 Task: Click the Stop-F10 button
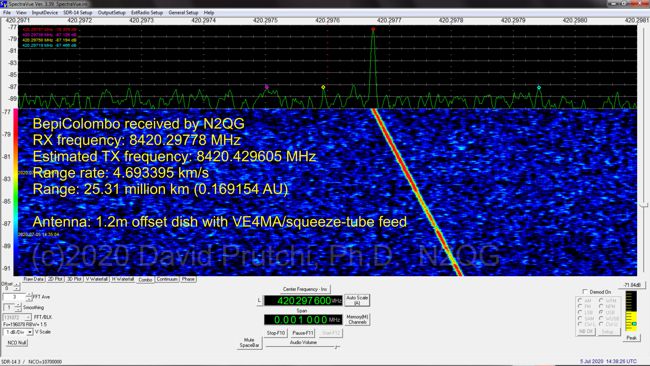(276, 333)
